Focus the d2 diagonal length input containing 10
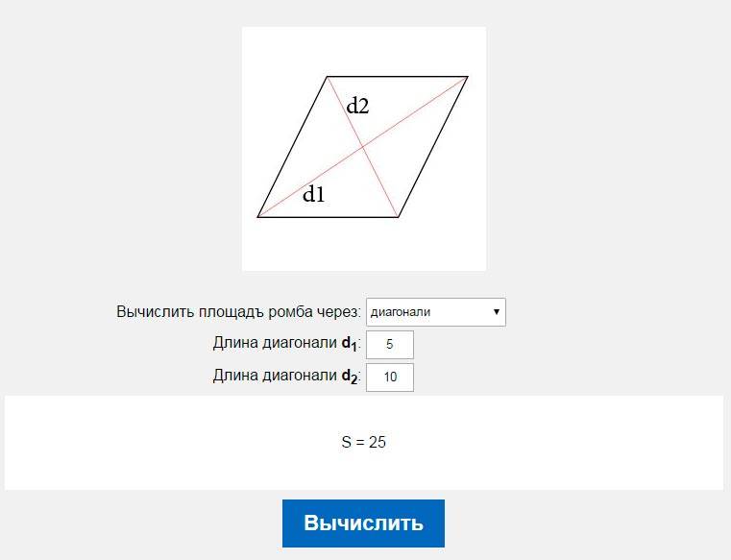The image size is (731, 560). (390, 377)
